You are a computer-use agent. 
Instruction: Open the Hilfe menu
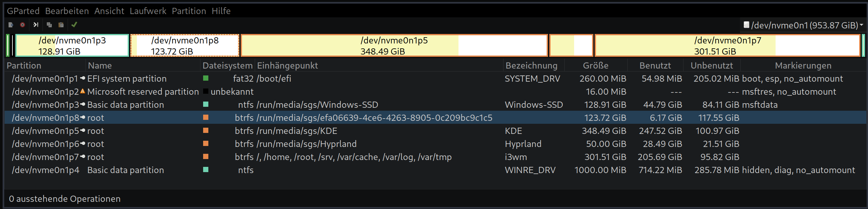221,11
